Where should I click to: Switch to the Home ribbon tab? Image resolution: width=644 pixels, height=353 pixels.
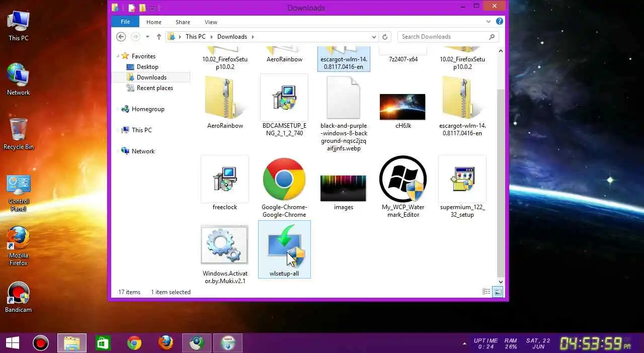click(x=154, y=22)
